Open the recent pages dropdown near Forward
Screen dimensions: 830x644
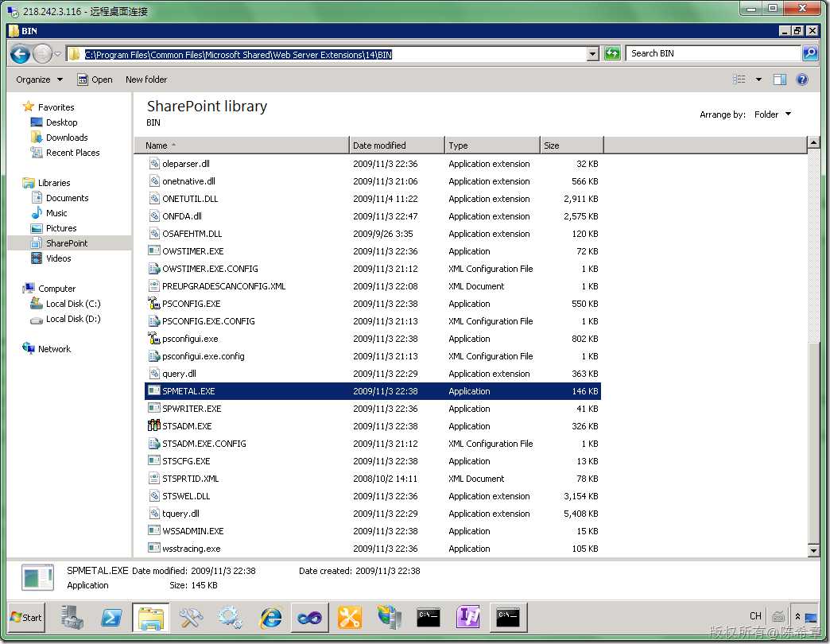[58, 53]
